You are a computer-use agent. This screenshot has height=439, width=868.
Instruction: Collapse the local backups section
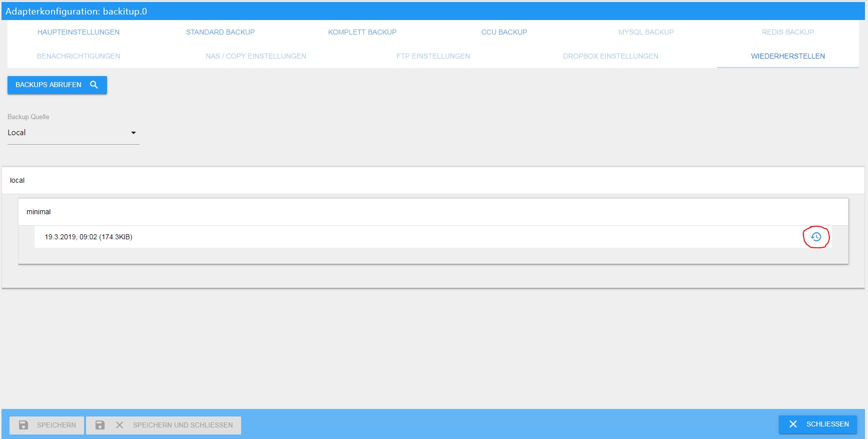[x=433, y=180]
